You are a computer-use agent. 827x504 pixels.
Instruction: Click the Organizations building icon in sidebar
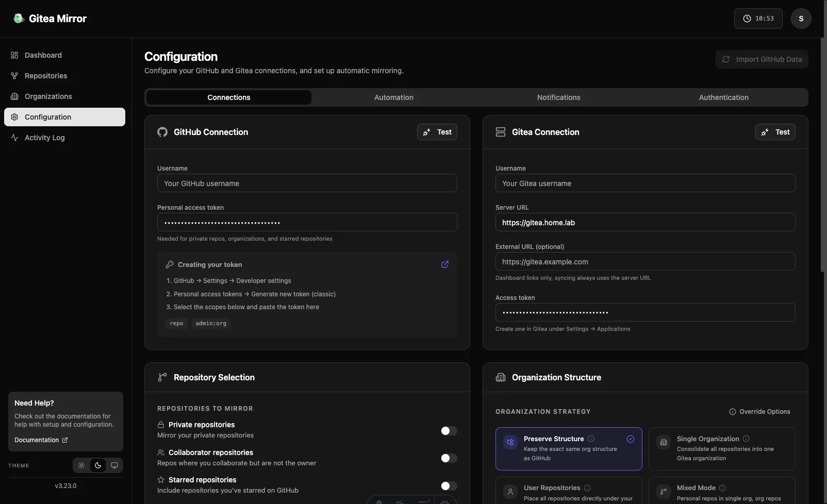pos(14,96)
